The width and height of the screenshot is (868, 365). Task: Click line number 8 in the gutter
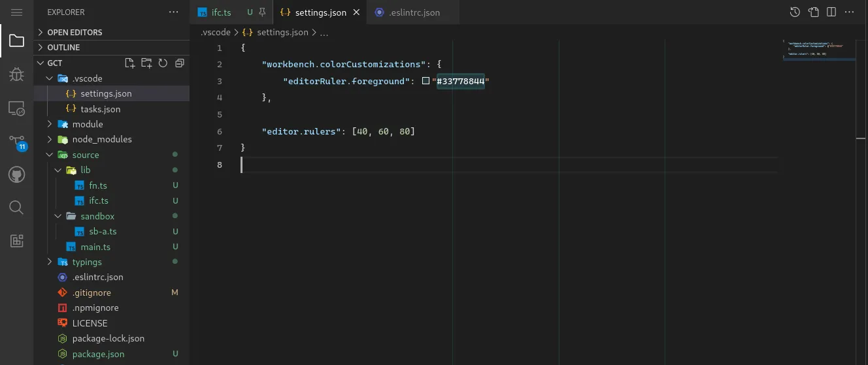219,165
